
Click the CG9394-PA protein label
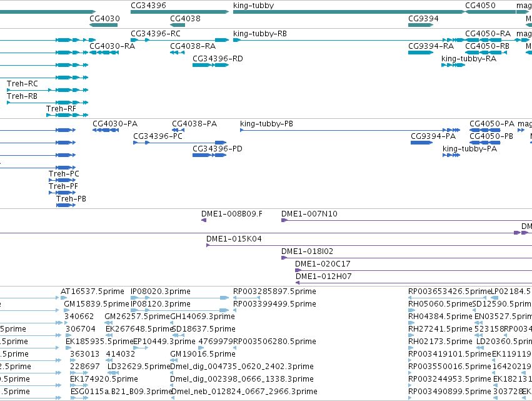pyautogui.click(x=433, y=136)
